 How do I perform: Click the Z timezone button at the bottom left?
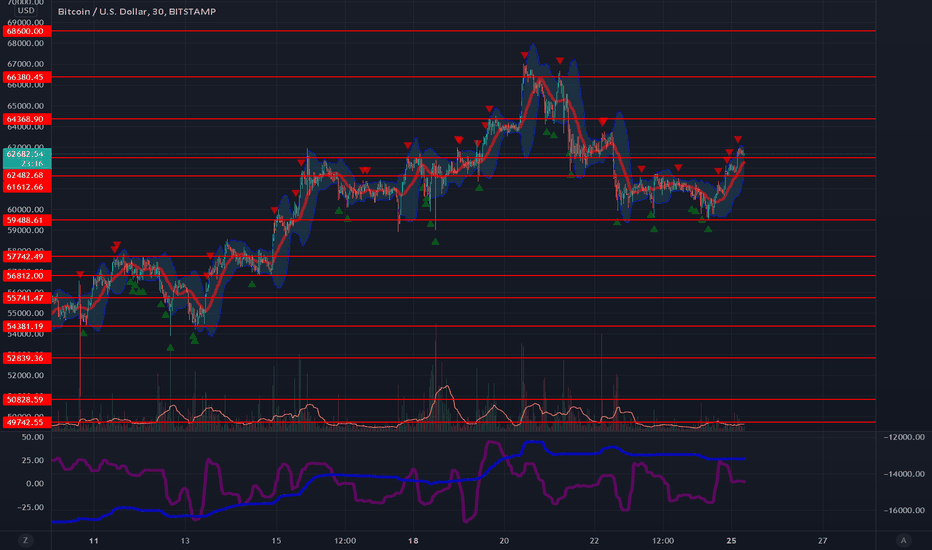[25, 540]
